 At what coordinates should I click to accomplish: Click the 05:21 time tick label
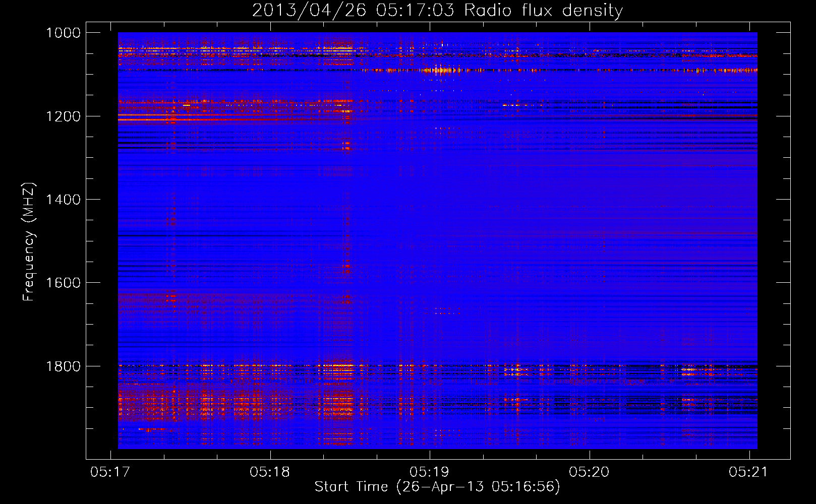(x=748, y=472)
